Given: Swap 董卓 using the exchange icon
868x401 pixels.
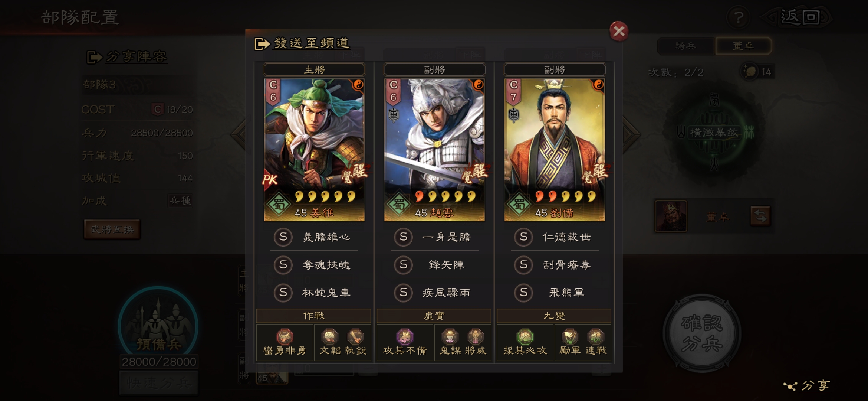Looking at the screenshot, I should pos(760,216).
